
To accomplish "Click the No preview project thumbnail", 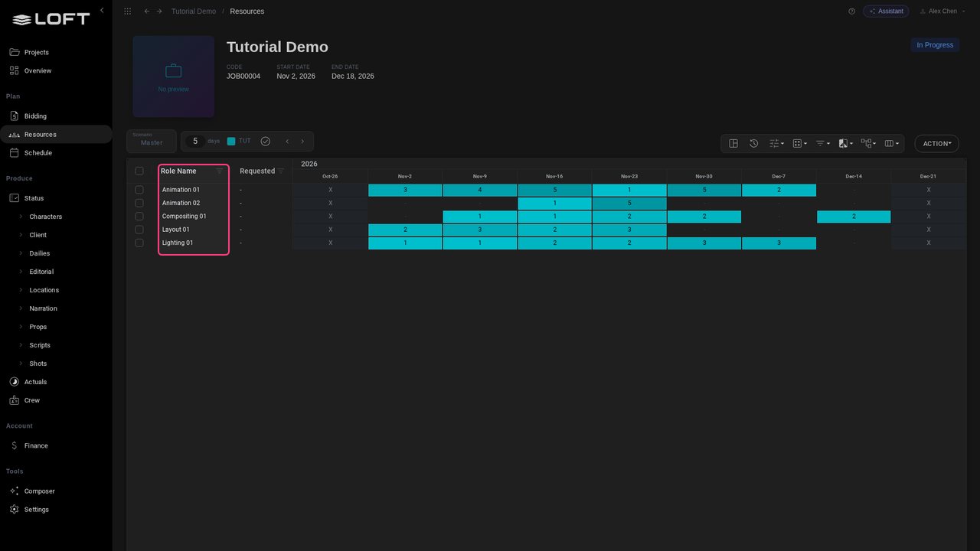I will (174, 77).
